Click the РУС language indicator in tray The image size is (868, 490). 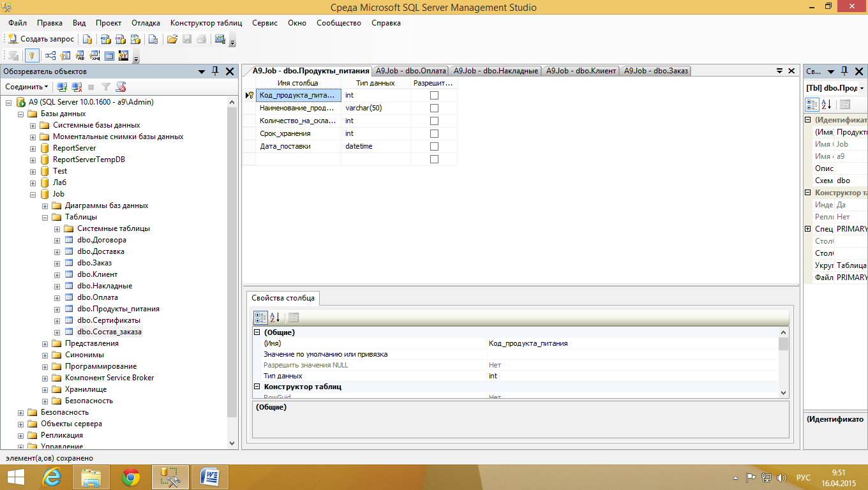804,477
